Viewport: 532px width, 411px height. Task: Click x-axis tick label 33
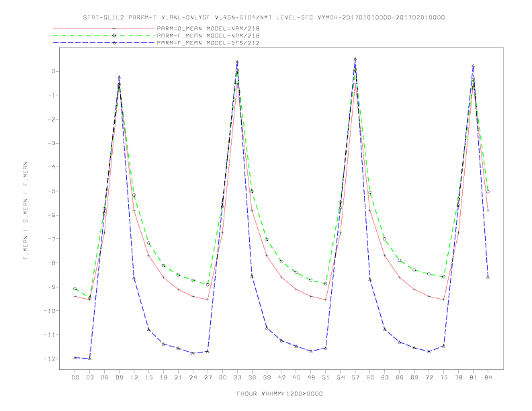(x=237, y=377)
